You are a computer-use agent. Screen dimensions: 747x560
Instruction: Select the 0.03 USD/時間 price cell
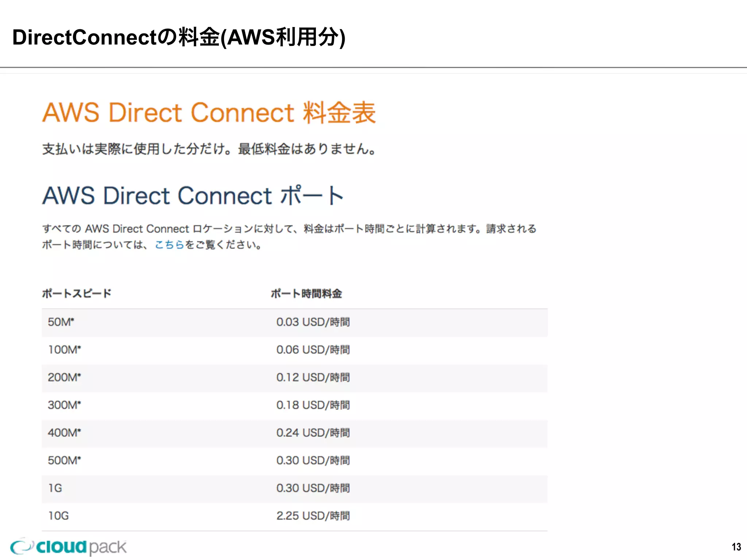313,322
